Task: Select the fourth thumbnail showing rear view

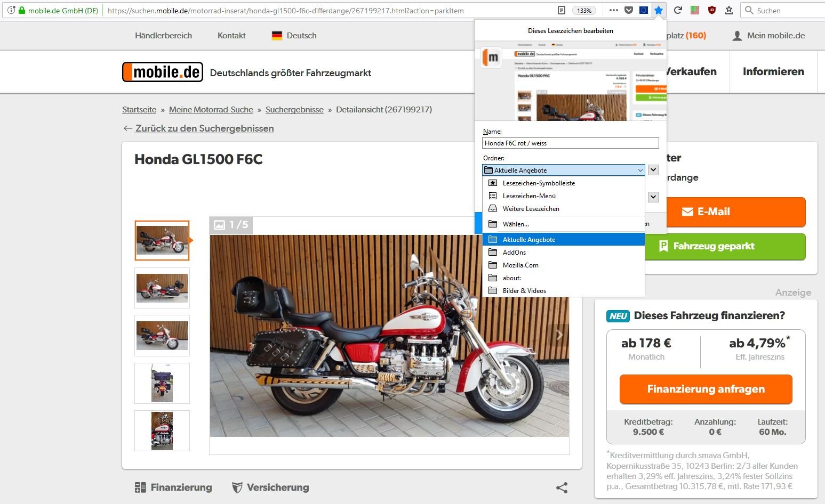Action: point(162,383)
